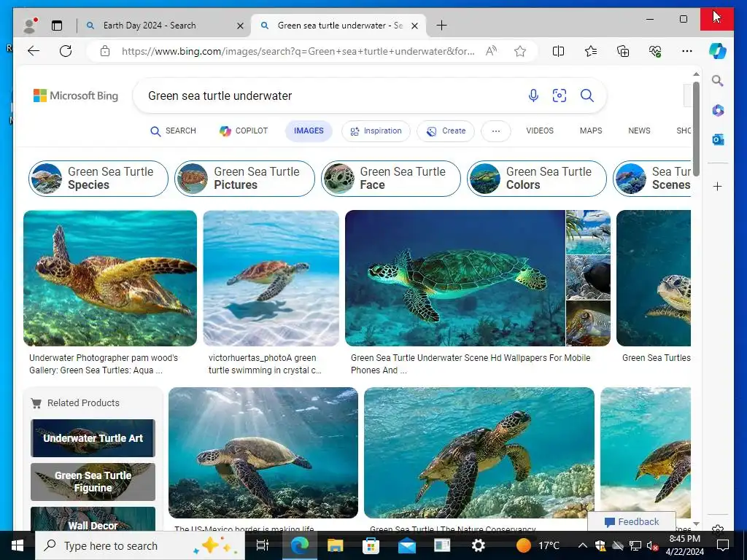Viewport: 747px width, 560px height.
Task: Open a new tab with the plus button
Action: (x=441, y=26)
